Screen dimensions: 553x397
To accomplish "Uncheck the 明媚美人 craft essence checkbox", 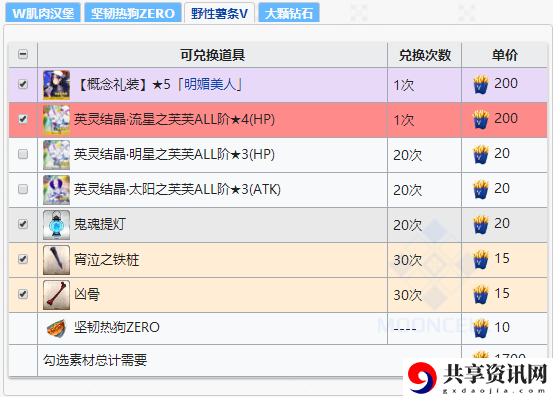I will [23, 84].
